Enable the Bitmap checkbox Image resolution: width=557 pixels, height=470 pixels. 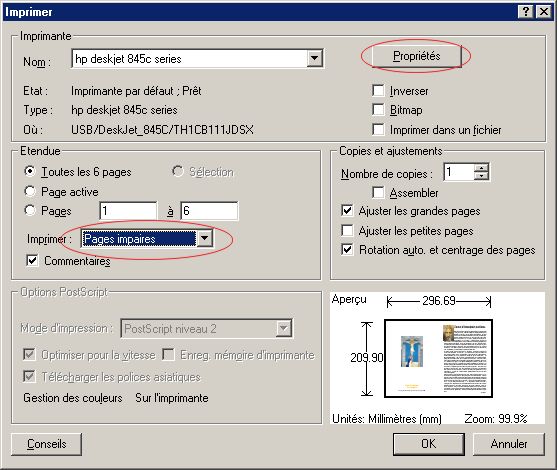tap(378, 110)
